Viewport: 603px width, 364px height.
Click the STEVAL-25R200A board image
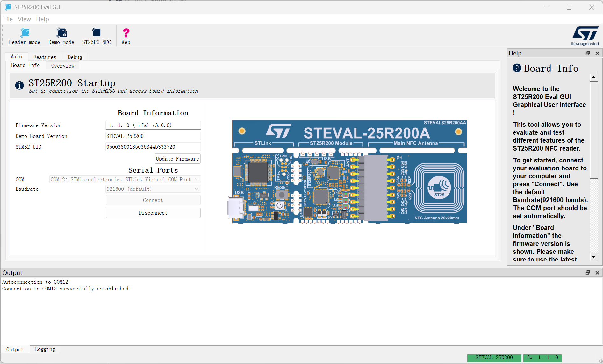coord(347,171)
